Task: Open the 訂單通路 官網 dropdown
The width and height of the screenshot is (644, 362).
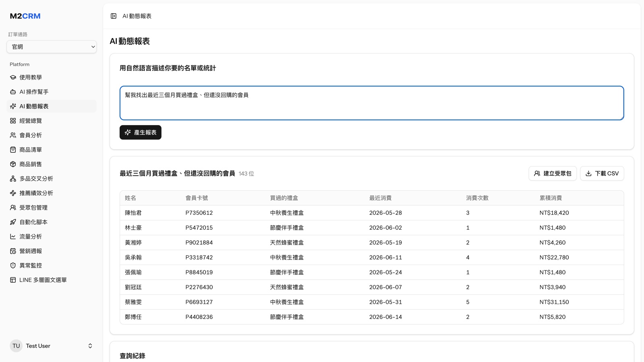Action: [x=52, y=47]
